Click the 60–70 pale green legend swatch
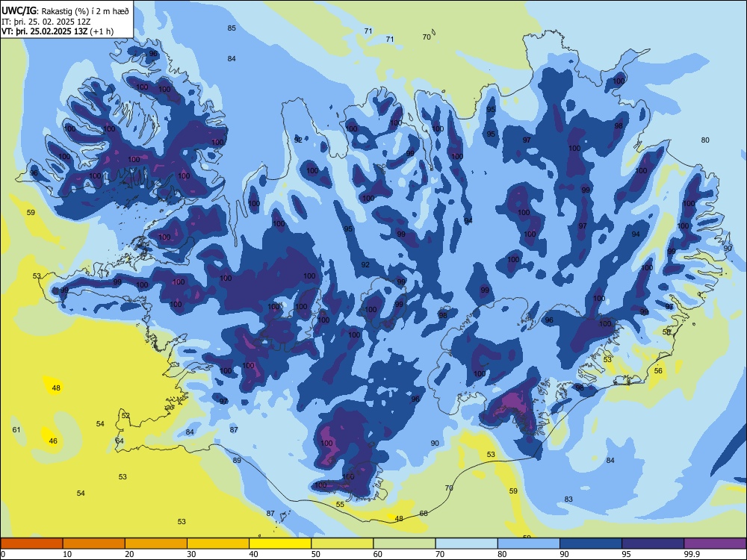 click(x=404, y=544)
